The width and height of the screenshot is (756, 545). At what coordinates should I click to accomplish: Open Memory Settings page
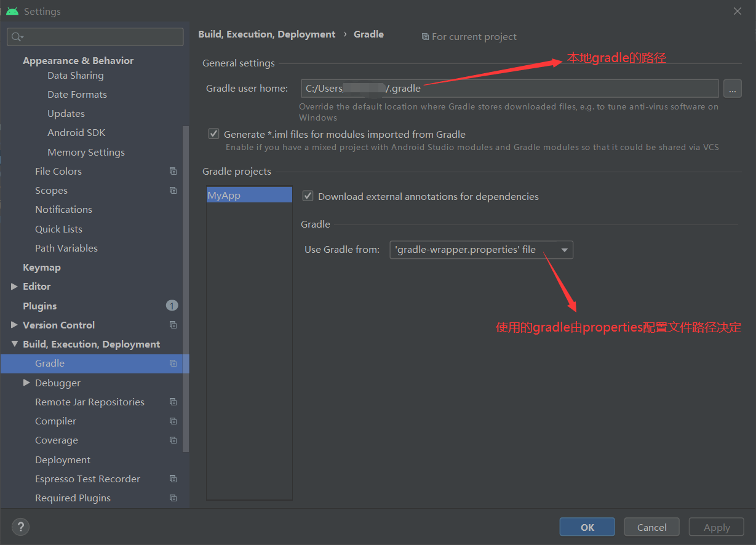pyautogui.click(x=86, y=152)
